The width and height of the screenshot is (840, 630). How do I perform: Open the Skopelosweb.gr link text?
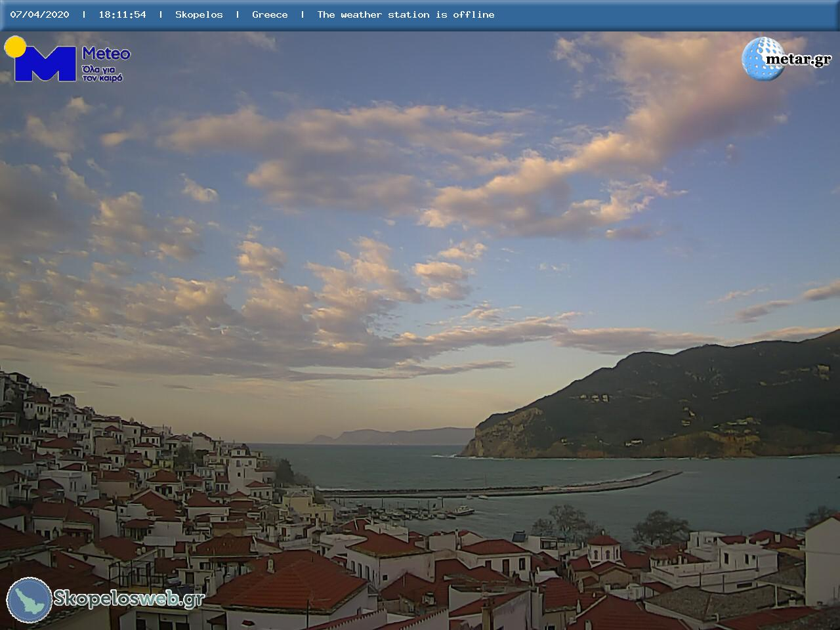pyautogui.click(x=129, y=598)
